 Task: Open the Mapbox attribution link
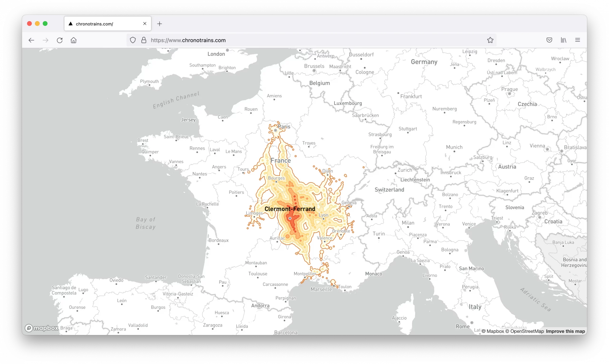pos(493,331)
